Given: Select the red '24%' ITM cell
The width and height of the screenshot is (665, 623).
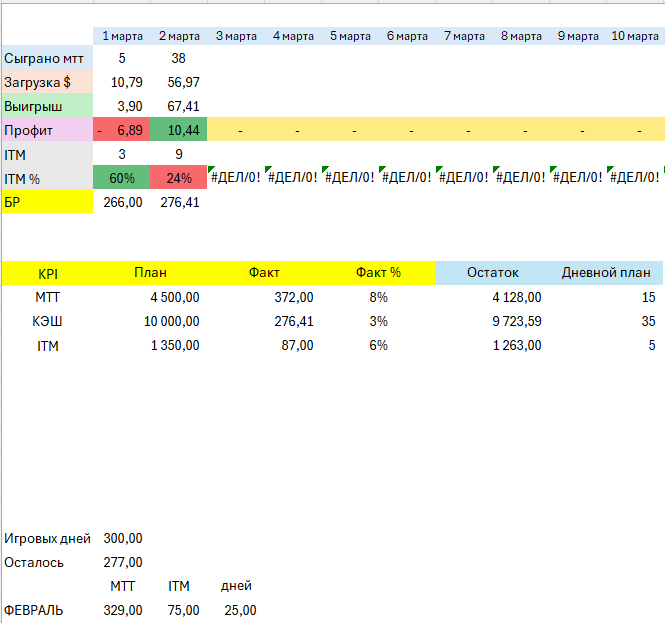Looking at the screenshot, I should click(x=179, y=178).
